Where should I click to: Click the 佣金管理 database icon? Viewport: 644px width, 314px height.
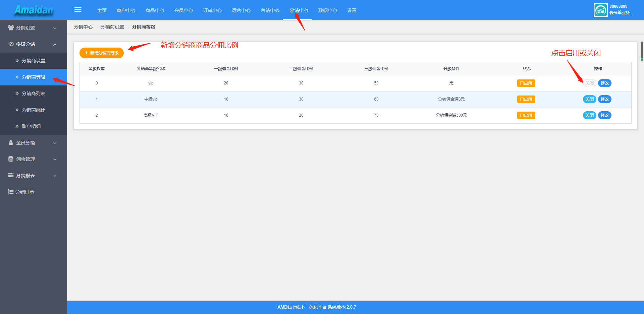[x=11, y=159]
